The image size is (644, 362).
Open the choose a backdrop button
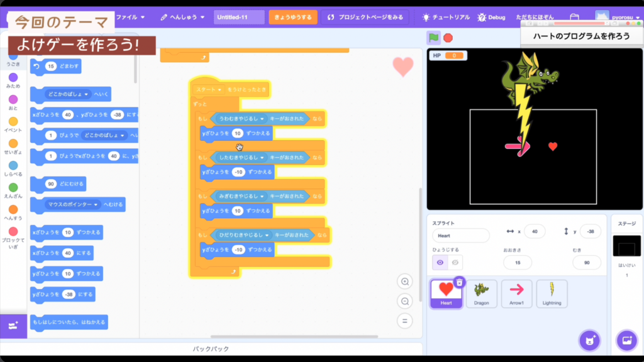coord(626,340)
